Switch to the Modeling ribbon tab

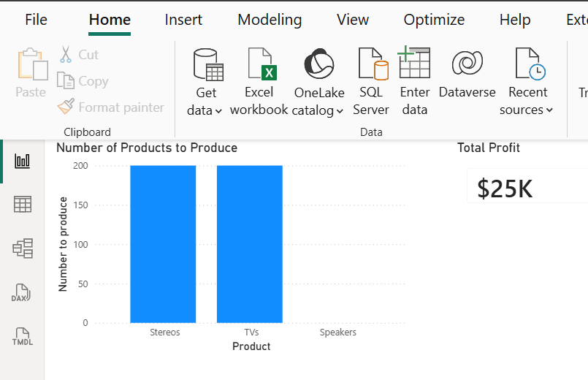[270, 20]
